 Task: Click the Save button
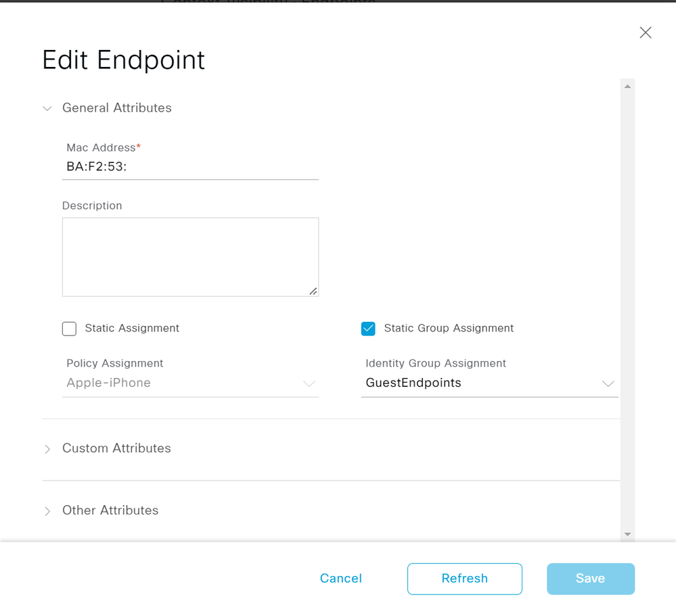591,579
